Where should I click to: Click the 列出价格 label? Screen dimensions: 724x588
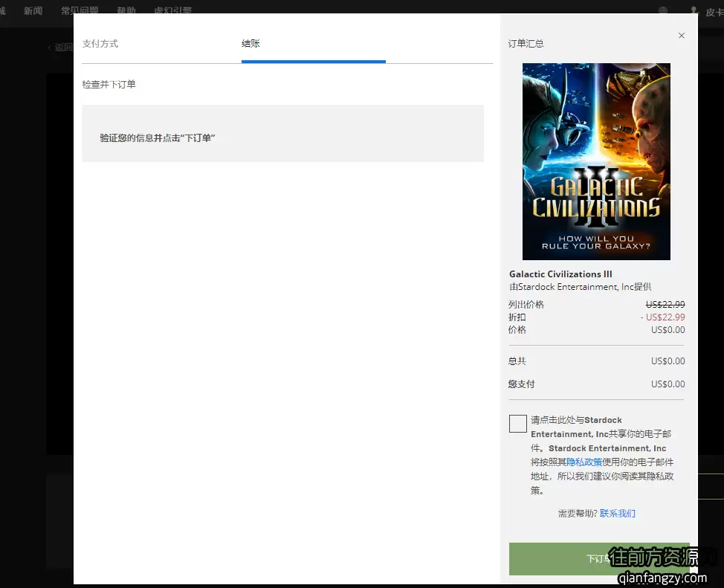point(526,304)
